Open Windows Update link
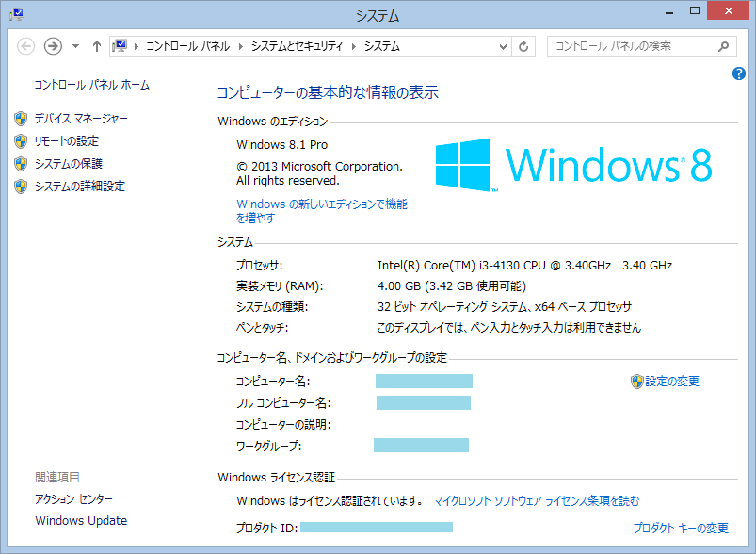 81,521
